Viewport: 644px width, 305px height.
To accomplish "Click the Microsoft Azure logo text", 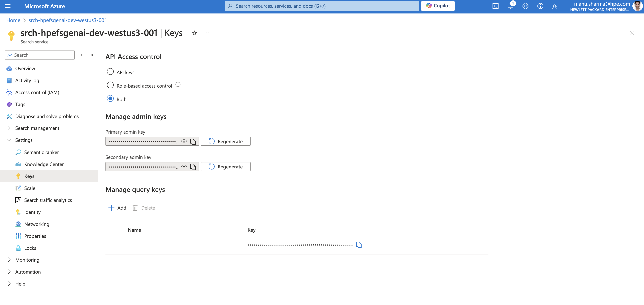I will click(x=45, y=6).
